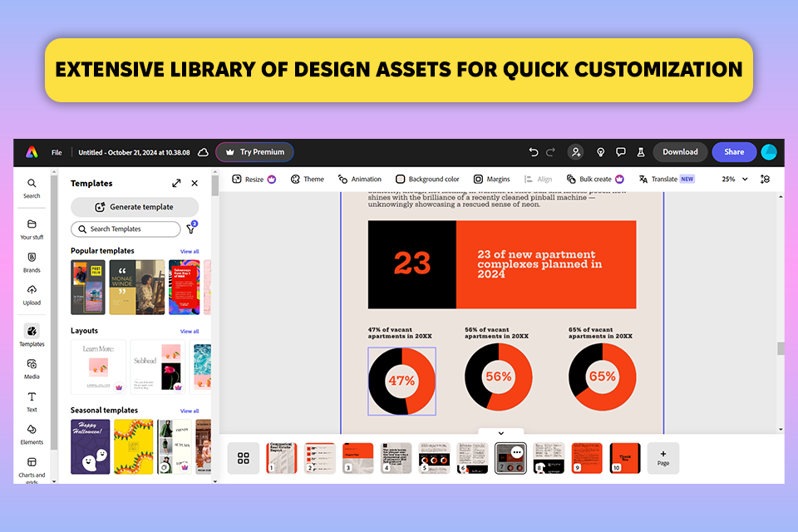This screenshot has height=532, width=798.
Task: Click the undo arrow in top bar
Action: 534,152
